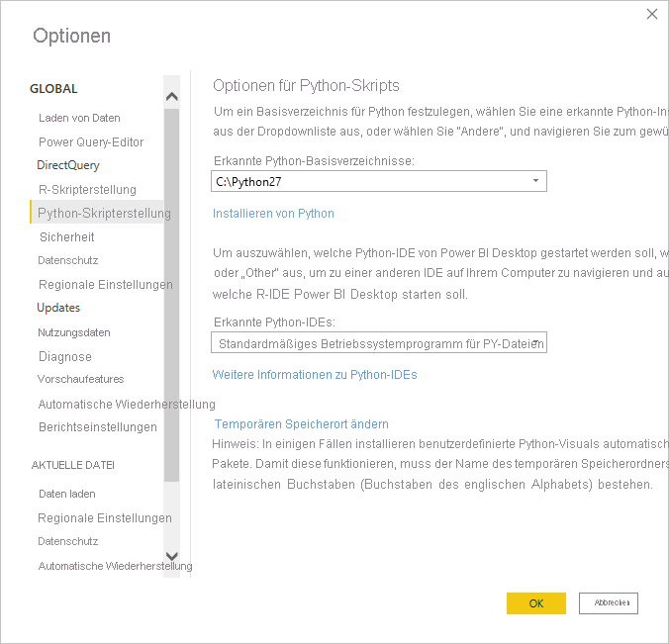The width and height of the screenshot is (669, 644).
Task: Open Updates settings
Action: pyautogui.click(x=58, y=308)
